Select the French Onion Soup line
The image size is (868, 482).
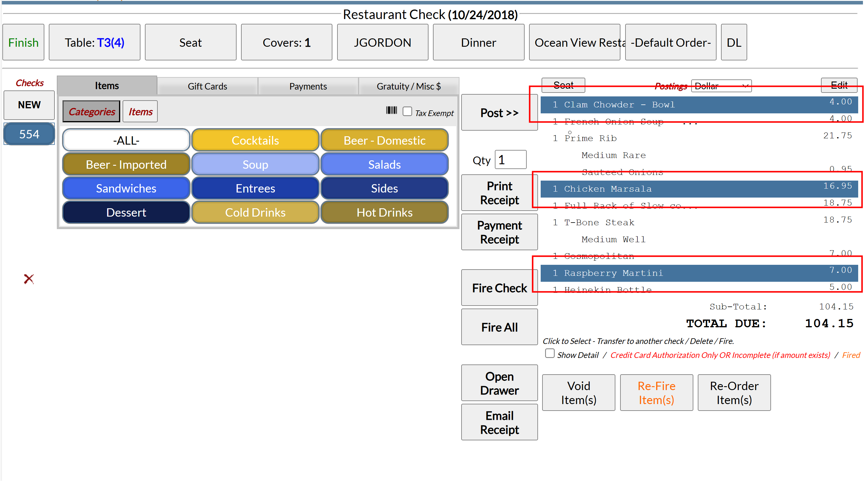[699, 122]
